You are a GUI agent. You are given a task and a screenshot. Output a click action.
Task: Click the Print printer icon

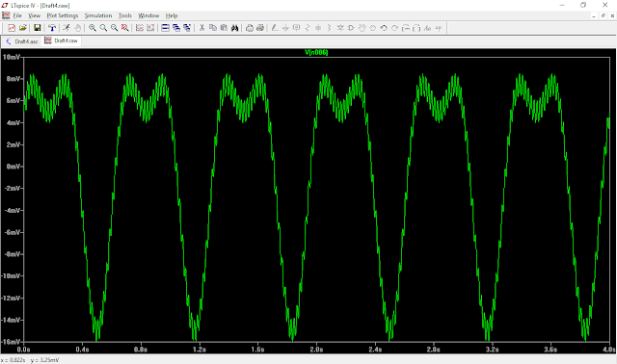250,28
